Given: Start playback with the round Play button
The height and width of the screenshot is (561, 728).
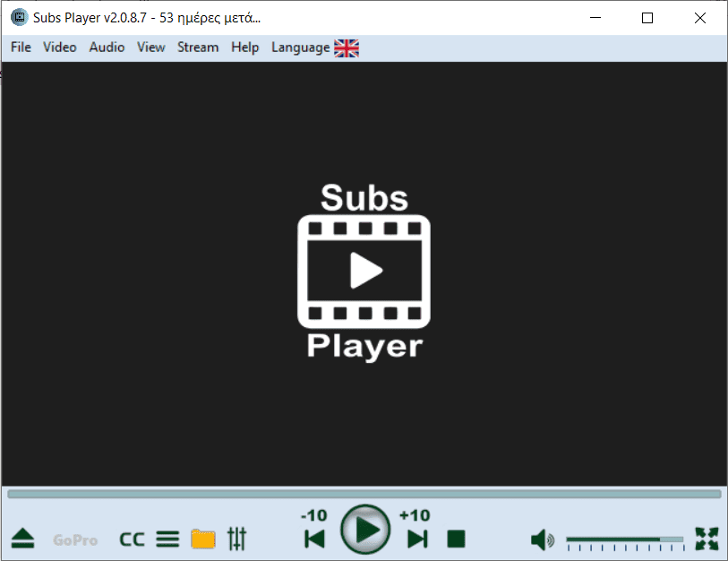Looking at the screenshot, I should tap(365, 530).
